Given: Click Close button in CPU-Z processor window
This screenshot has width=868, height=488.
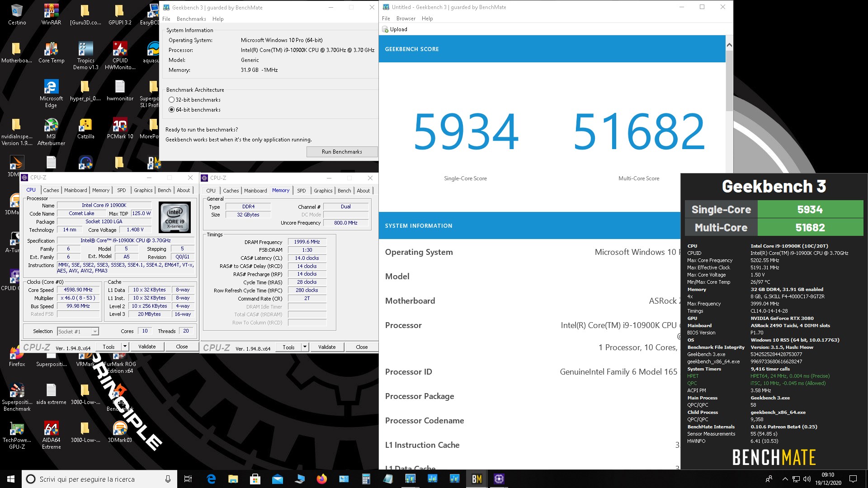Looking at the screenshot, I should (182, 347).
